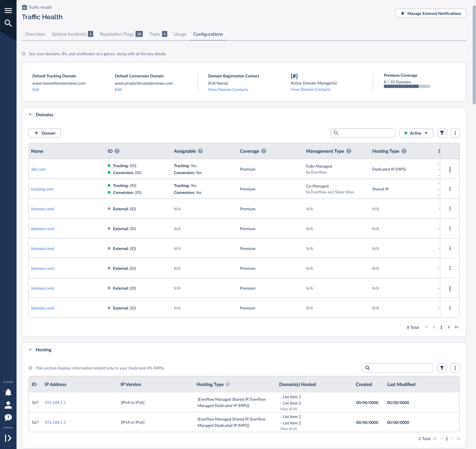Click page number 1 in Domains pagination
This screenshot has width=476, height=449.
(441, 327)
